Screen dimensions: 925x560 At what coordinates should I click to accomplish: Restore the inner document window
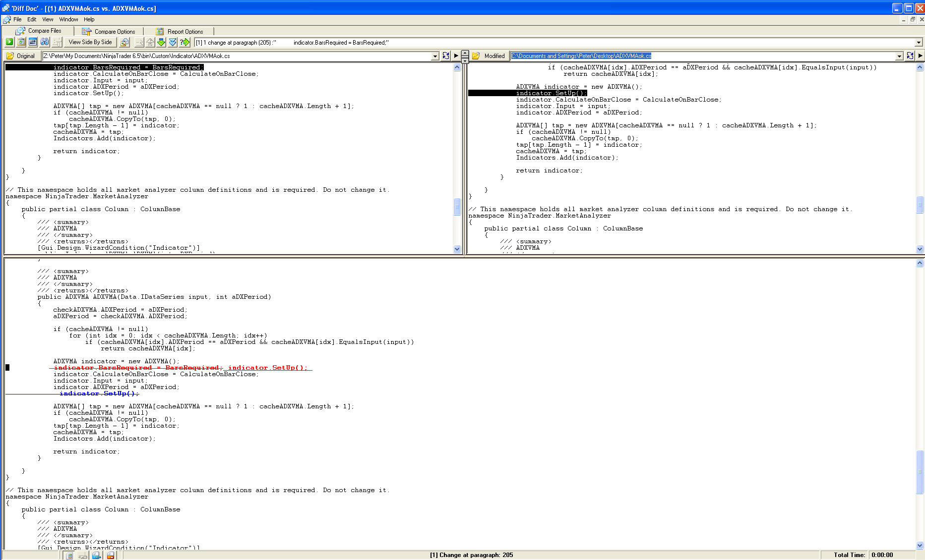click(x=913, y=19)
